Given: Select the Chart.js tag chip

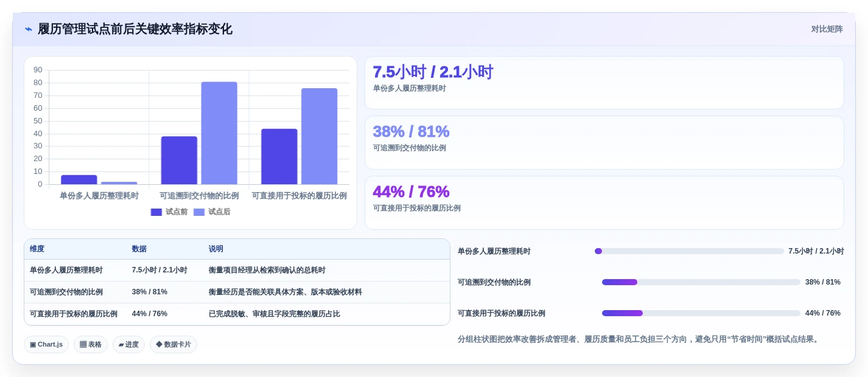Looking at the screenshot, I should [x=46, y=344].
